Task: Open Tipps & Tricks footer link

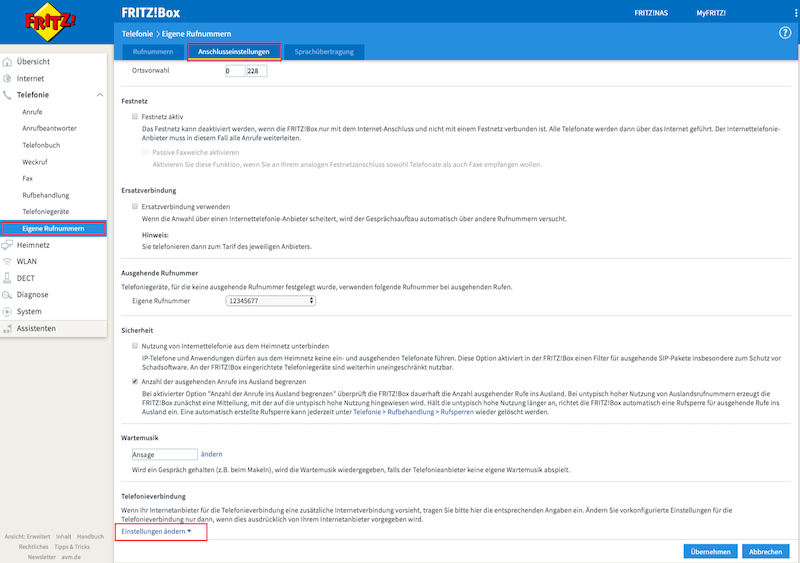Action: pos(72,547)
